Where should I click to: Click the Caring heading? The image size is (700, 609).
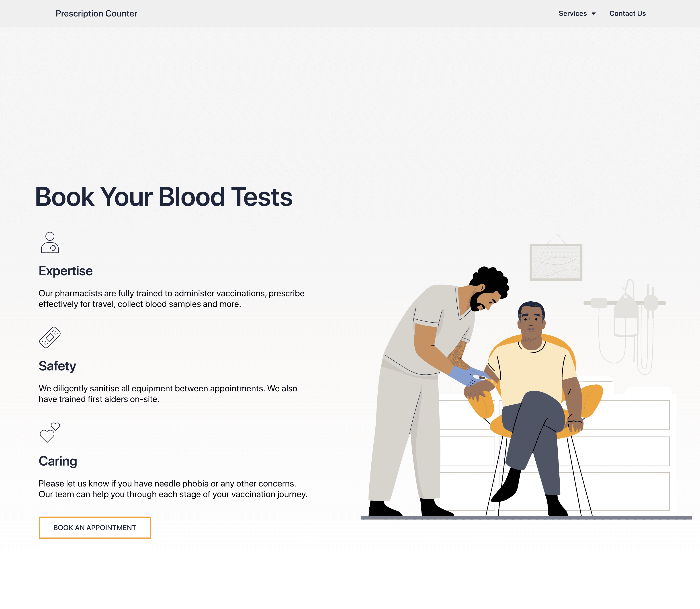(58, 461)
